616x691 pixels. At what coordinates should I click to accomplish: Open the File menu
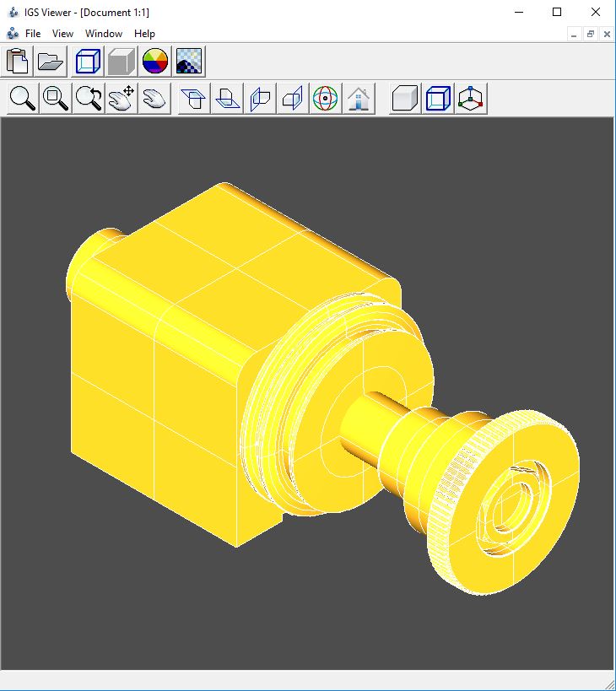coord(33,34)
